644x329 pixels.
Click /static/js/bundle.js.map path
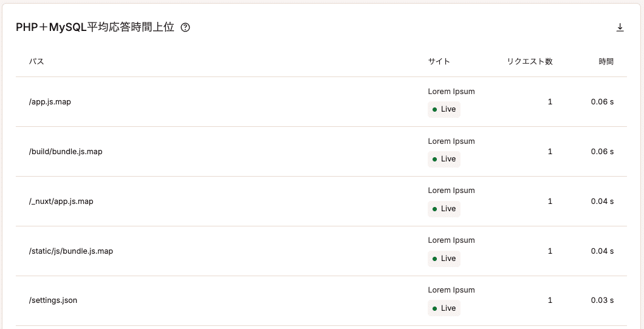click(71, 251)
